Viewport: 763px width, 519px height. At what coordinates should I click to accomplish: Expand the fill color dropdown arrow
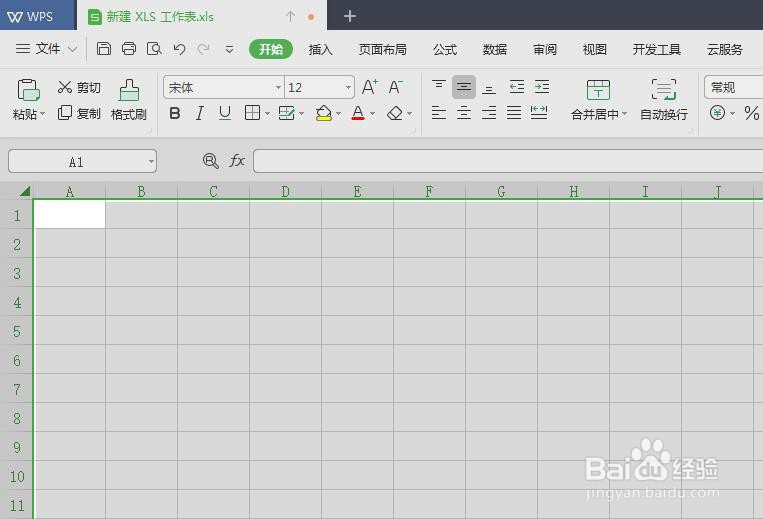point(338,113)
